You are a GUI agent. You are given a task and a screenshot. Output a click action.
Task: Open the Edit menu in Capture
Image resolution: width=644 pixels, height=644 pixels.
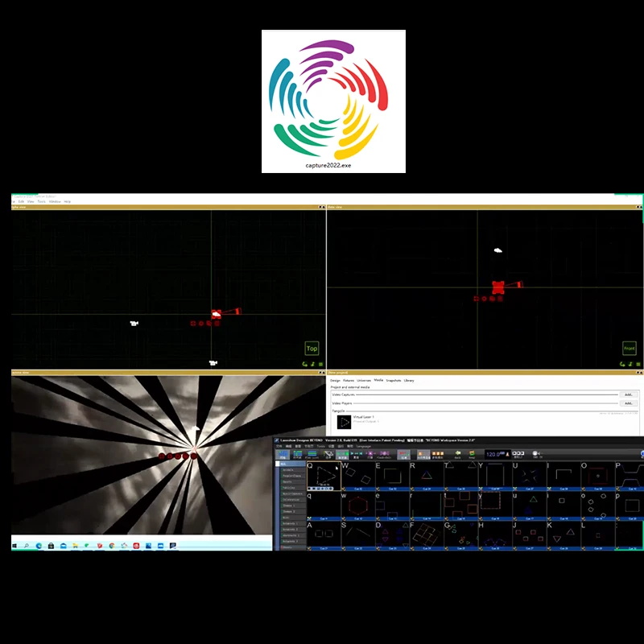(x=21, y=202)
